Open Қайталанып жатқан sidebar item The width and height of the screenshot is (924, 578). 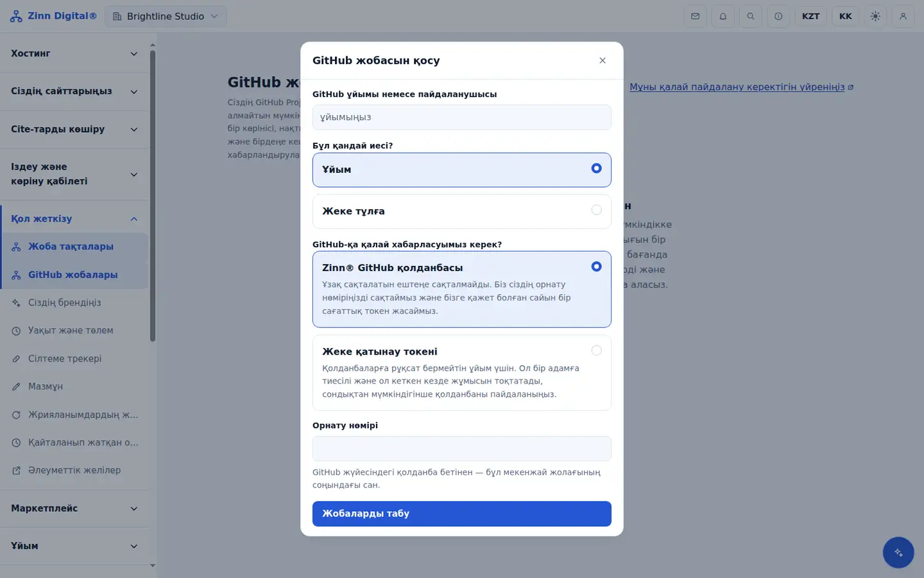(x=74, y=442)
